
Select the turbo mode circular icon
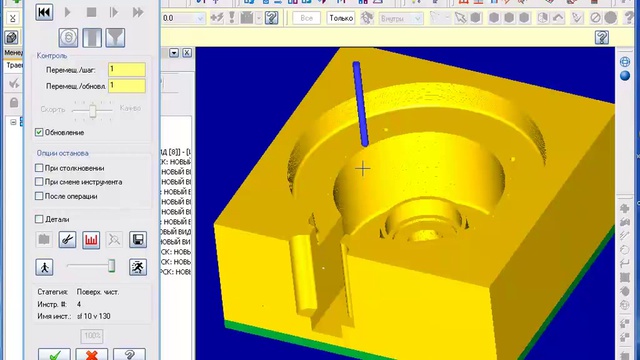pos(68,38)
